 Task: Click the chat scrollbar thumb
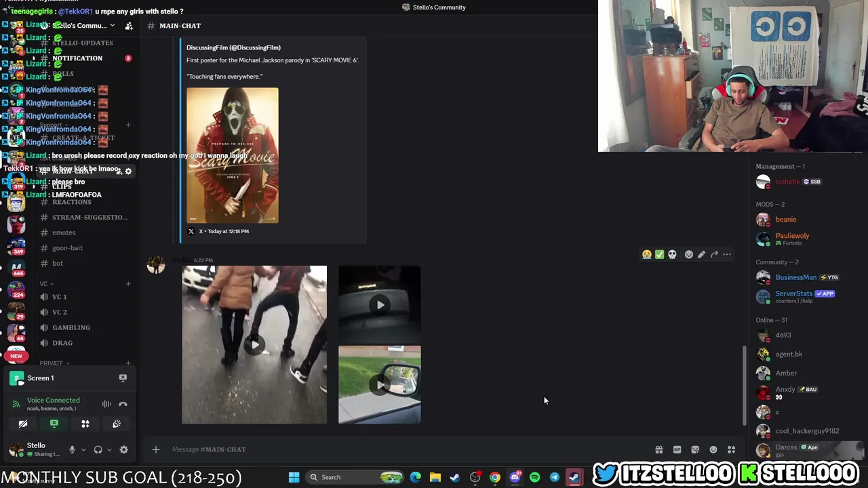click(744, 386)
